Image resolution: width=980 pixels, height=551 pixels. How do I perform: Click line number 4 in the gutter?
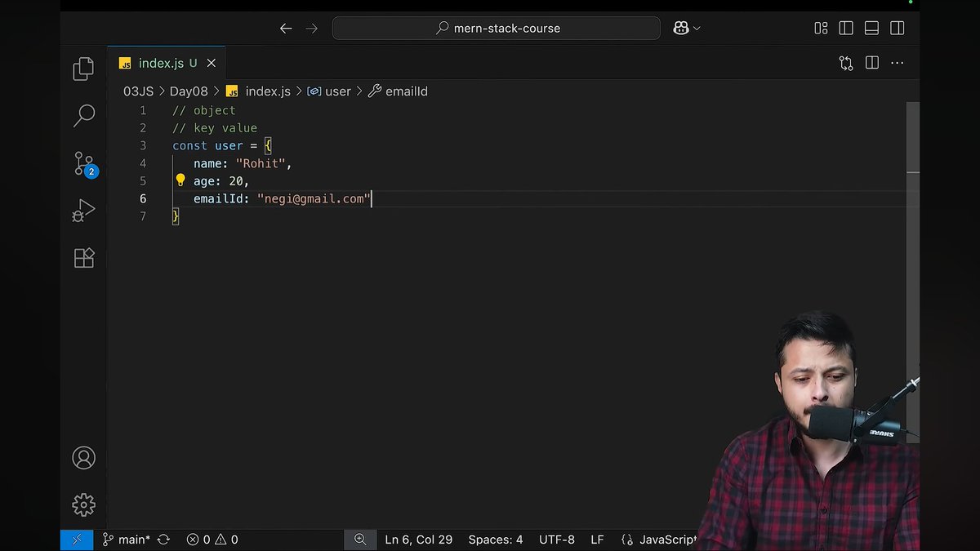143,163
